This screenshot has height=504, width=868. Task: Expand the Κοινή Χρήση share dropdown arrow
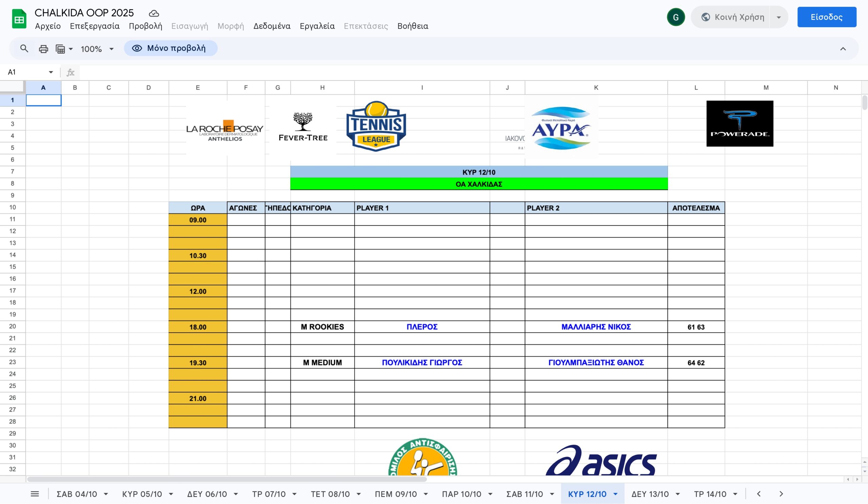point(778,17)
